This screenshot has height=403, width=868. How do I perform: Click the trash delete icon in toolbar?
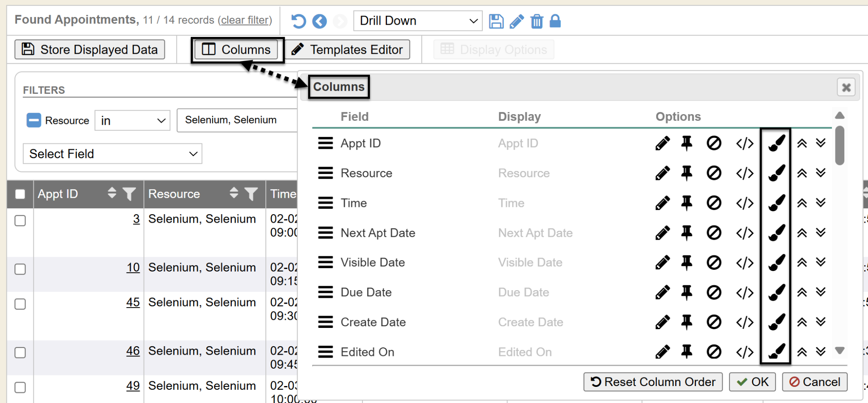coord(537,21)
